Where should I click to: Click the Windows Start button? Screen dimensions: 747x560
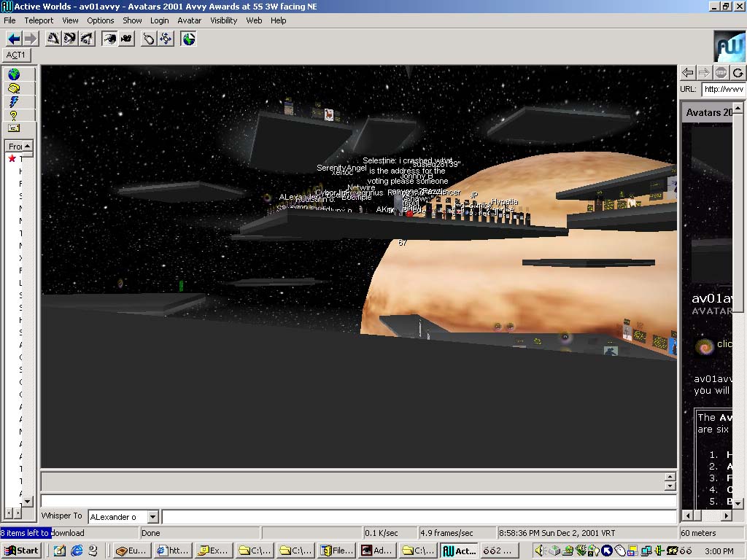tap(21, 551)
